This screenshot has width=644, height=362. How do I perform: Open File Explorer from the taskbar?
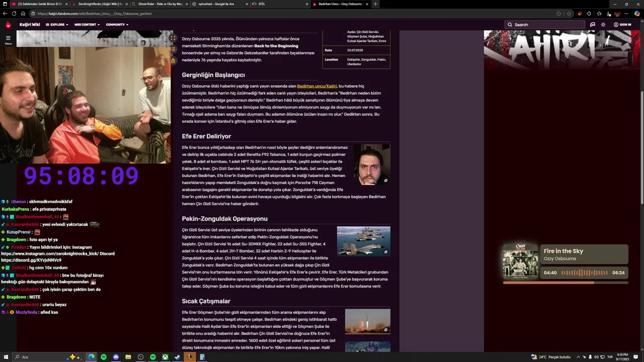point(128,357)
